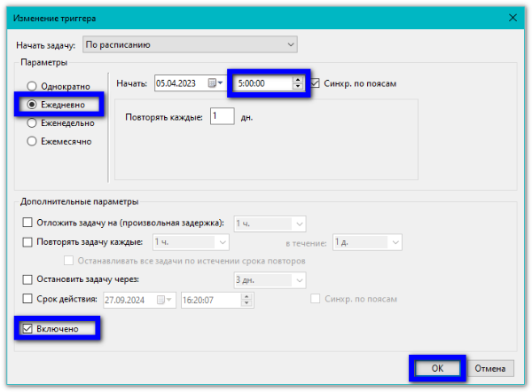Click the start date field 05.04.2023
The width and height of the screenshot is (532, 392).
pos(179,83)
